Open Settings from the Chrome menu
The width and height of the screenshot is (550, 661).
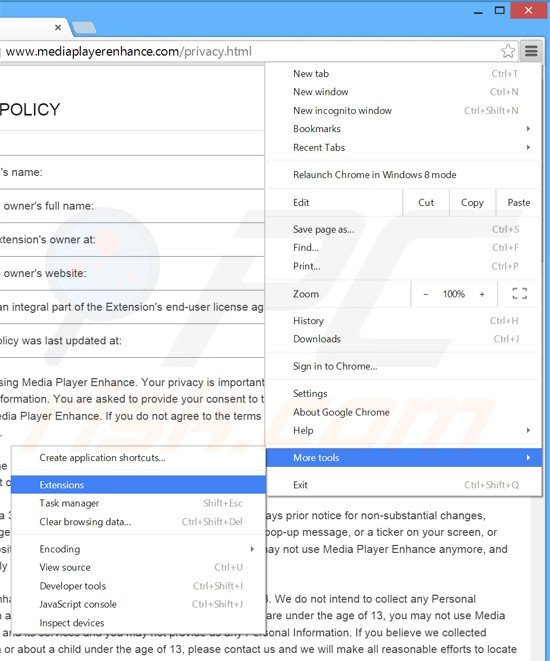pyautogui.click(x=404, y=393)
